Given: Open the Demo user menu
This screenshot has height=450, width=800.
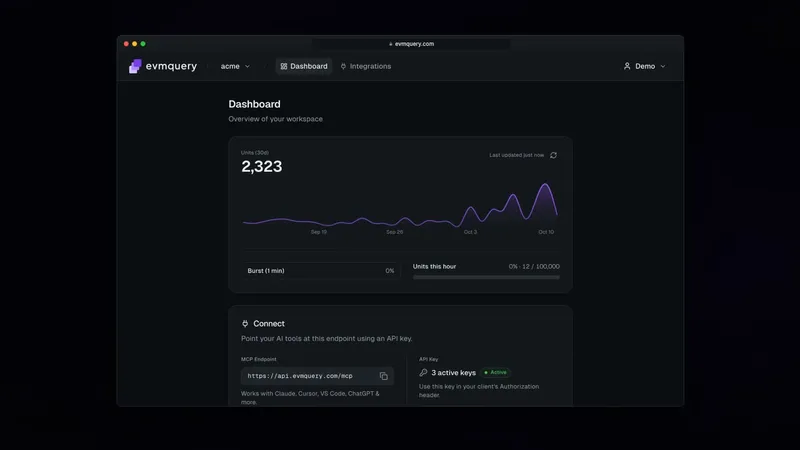Looking at the screenshot, I should 644,66.
